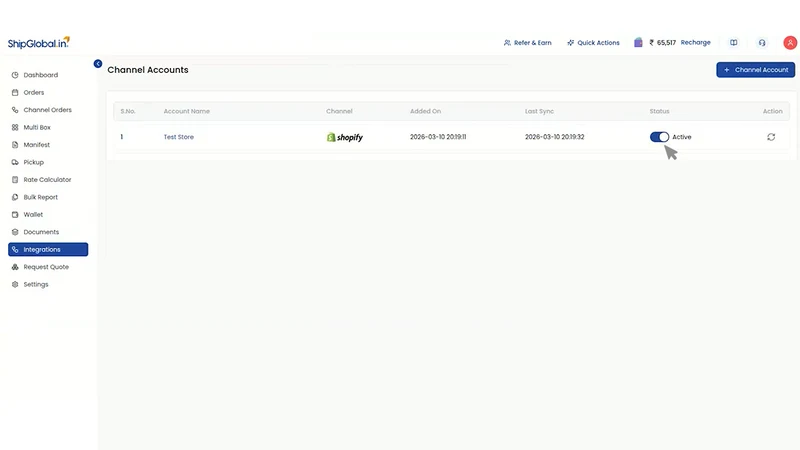Open Request Quote page
Image resolution: width=800 pixels, height=450 pixels.
pos(48,267)
